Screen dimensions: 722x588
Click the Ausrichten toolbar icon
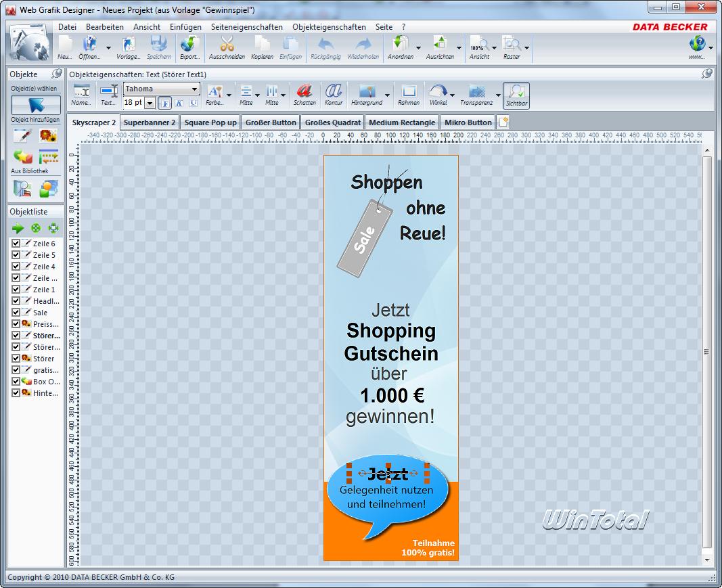(440, 48)
